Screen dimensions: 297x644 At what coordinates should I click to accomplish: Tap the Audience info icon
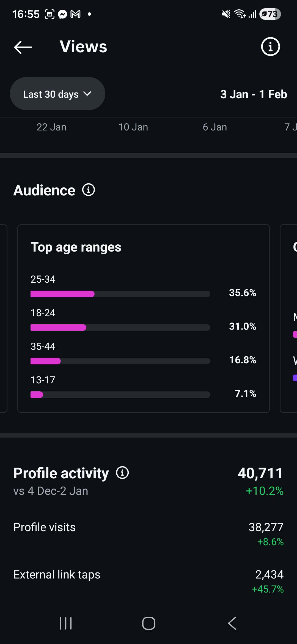[x=89, y=190]
